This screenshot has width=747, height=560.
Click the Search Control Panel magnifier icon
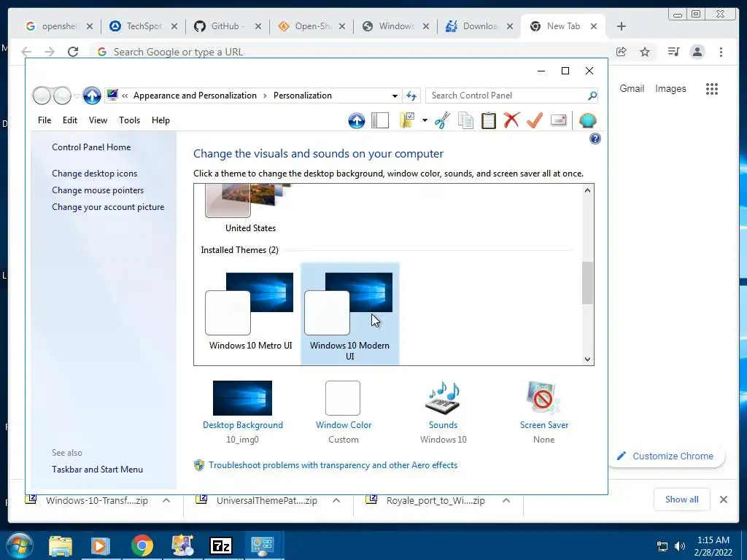(x=592, y=96)
